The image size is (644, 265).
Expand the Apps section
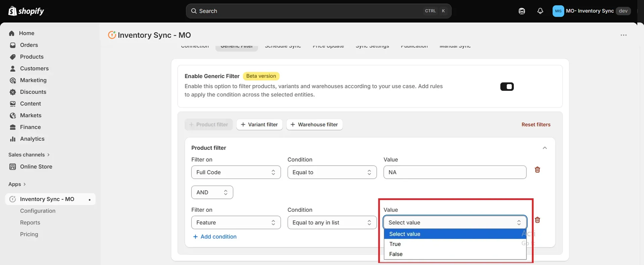[x=17, y=184]
